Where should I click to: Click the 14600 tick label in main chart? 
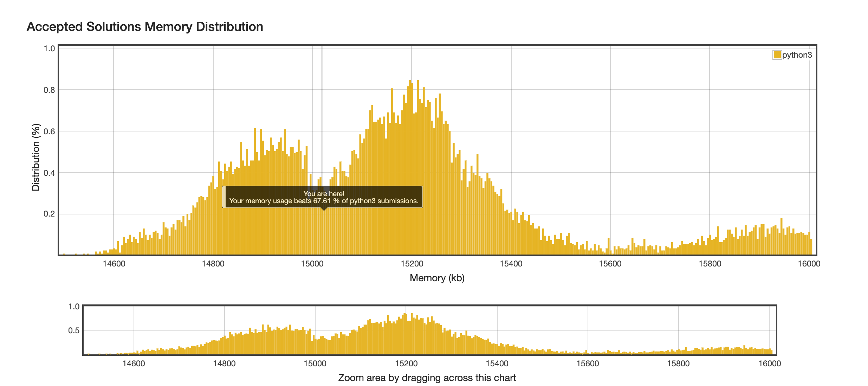point(114,264)
